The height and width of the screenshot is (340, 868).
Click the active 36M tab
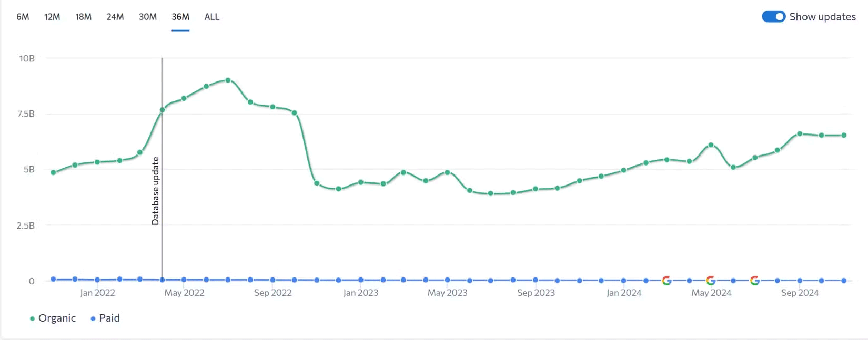tap(180, 17)
